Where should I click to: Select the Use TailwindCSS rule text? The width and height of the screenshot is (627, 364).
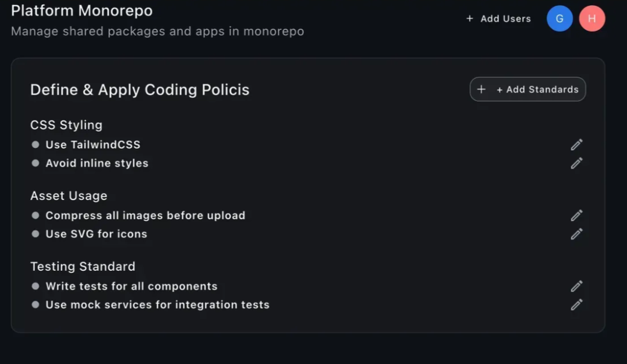93,145
